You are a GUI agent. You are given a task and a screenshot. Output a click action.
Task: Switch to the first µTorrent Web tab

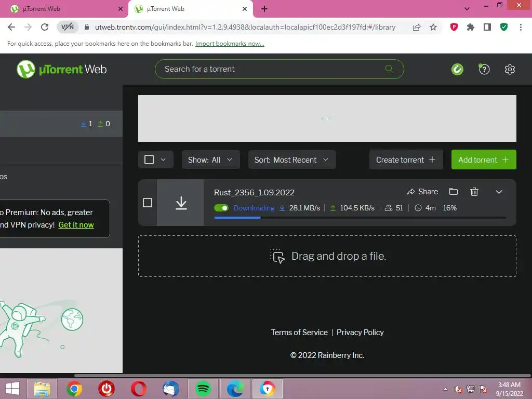pos(64,9)
